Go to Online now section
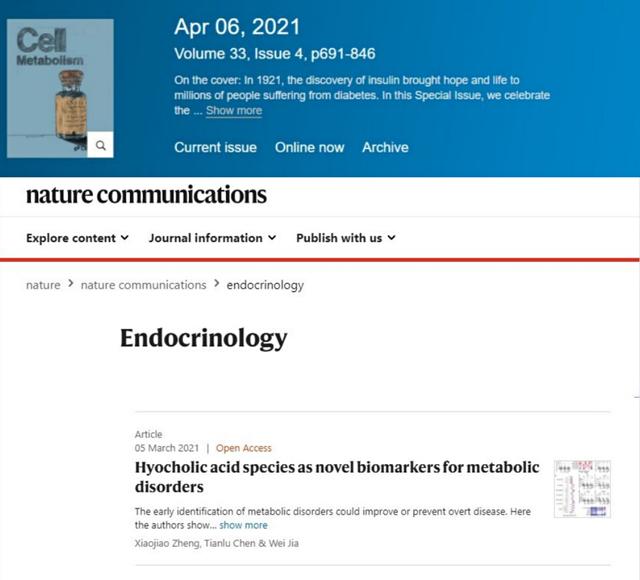The height and width of the screenshot is (580, 640). (x=309, y=147)
